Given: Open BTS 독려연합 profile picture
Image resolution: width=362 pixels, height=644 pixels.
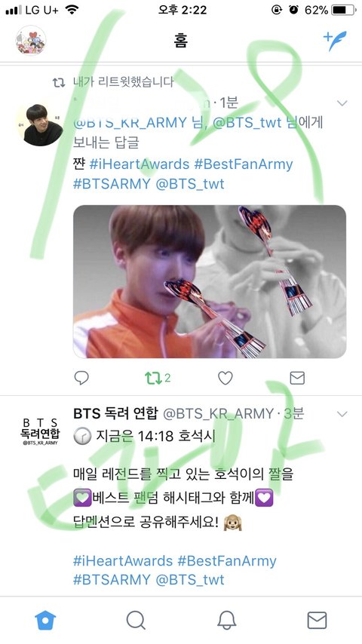Looking at the screenshot, I should tap(40, 431).
